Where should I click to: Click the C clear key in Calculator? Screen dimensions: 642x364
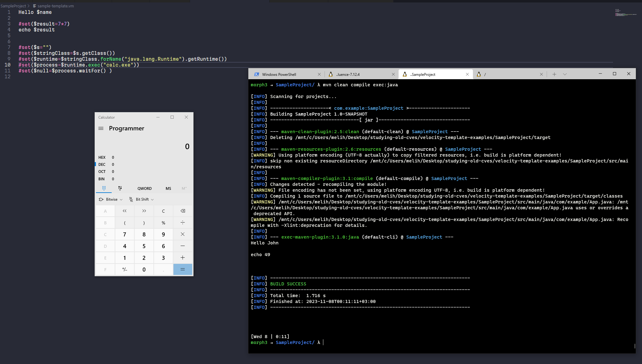pos(164,211)
